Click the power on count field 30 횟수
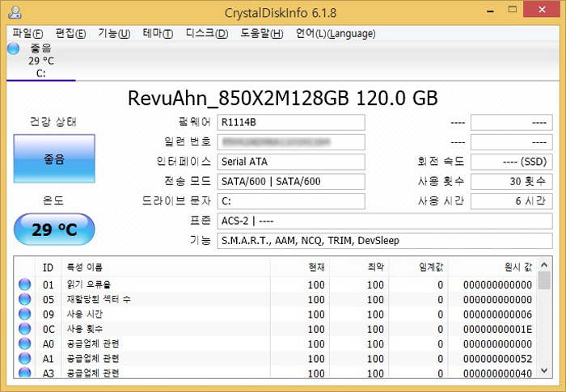The width and height of the screenshot is (566, 392). coord(512,181)
